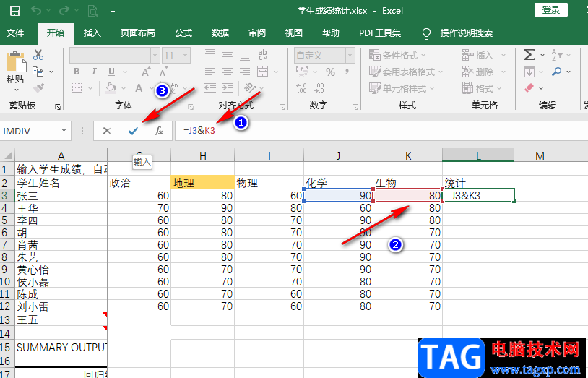Click the Format Painter brush icon
The width and height of the screenshot is (588, 378).
(38, 88)
